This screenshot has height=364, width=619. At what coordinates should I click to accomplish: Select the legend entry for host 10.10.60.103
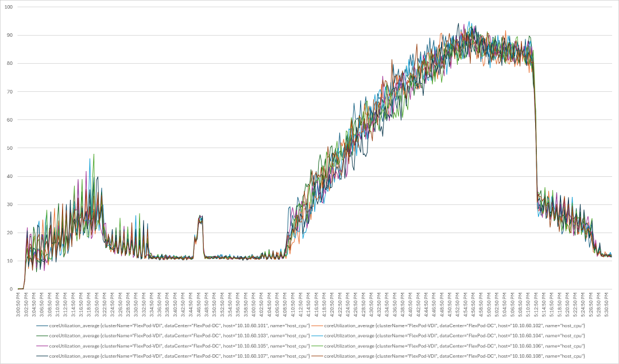click(173, 336)
